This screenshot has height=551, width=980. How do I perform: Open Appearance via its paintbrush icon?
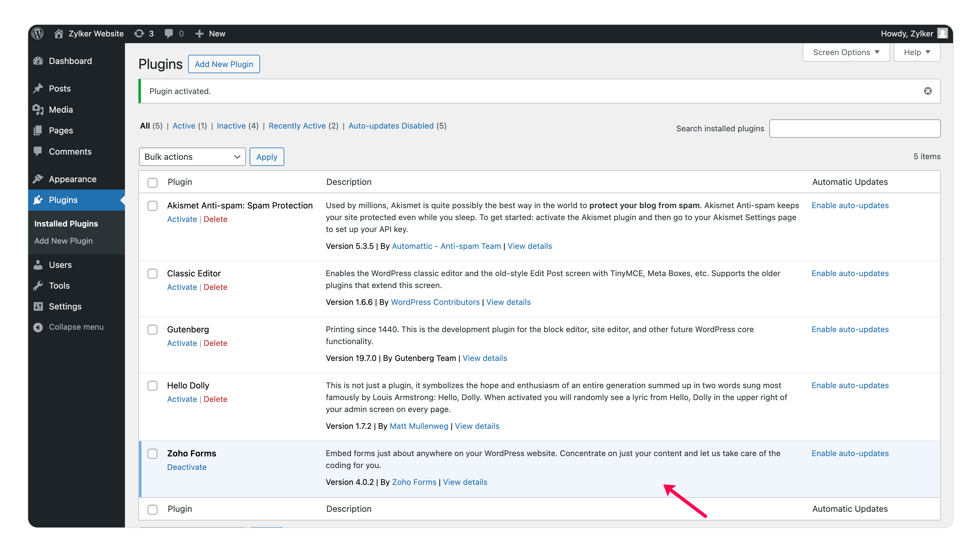[x=38, y=179]
